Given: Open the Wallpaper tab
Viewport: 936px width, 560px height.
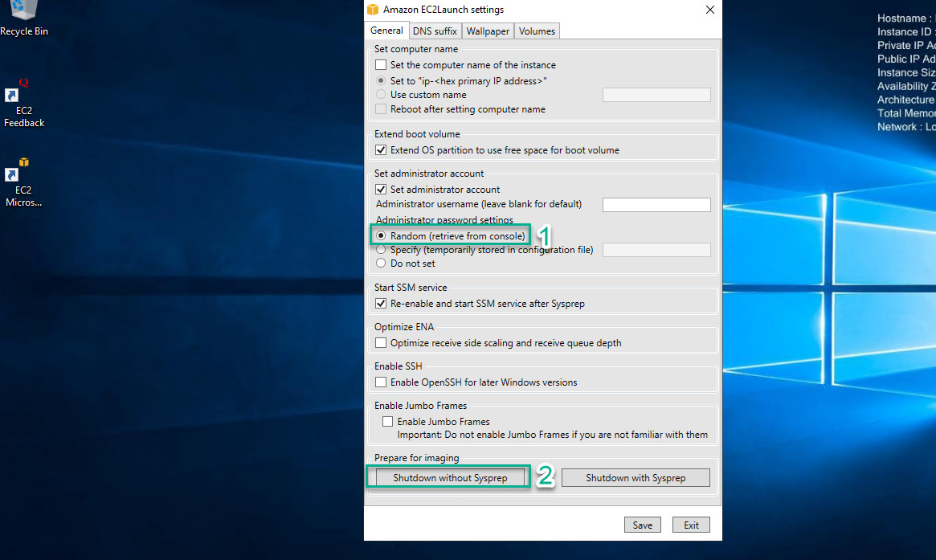Looking at the screenshot, I should tap(488, 31).
